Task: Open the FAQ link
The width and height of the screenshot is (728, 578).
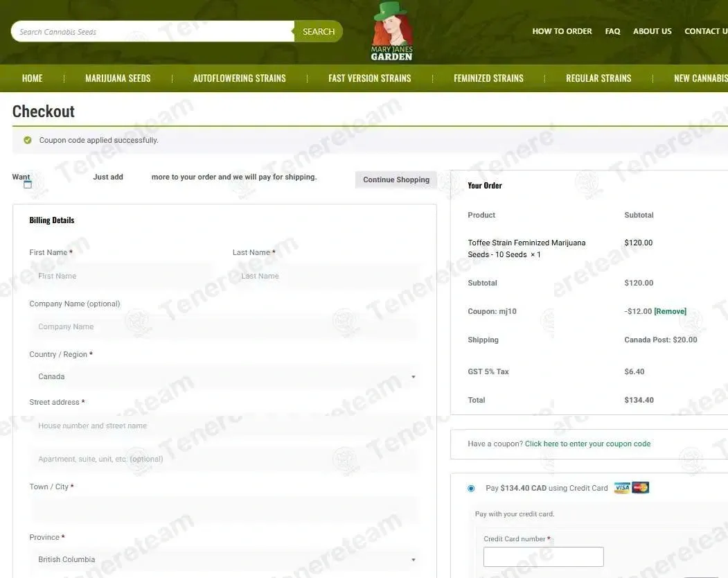Action: coord(612,31)
